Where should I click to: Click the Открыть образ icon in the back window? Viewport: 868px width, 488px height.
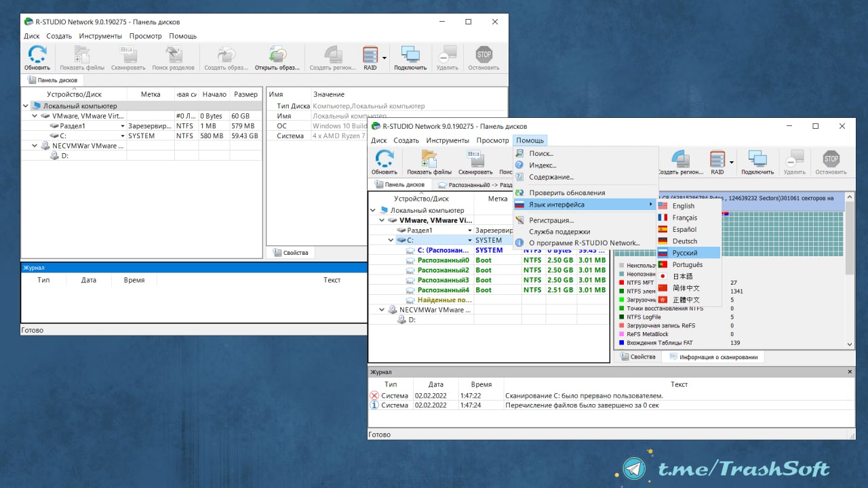[277, 55]
